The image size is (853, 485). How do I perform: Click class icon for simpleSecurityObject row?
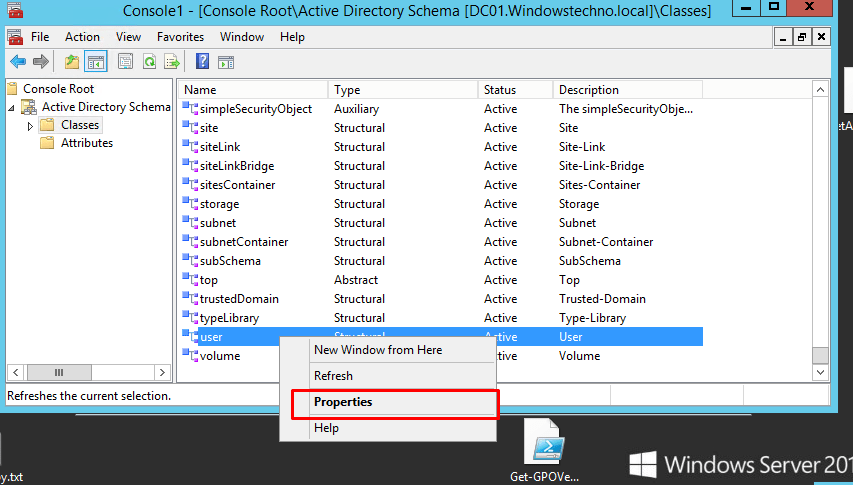(x=190, y=108)
